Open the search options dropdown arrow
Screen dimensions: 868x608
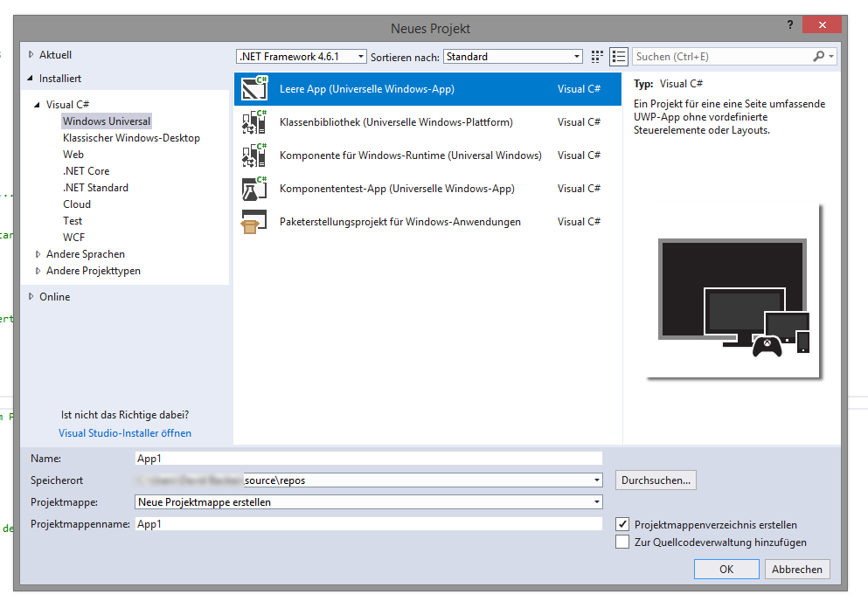(x=831, y=57)
